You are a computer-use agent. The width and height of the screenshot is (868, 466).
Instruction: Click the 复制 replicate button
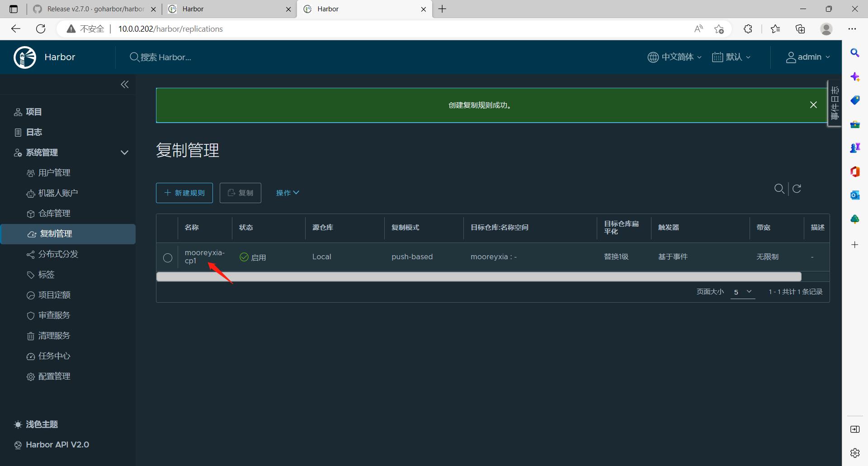click(x=241, y=193)
